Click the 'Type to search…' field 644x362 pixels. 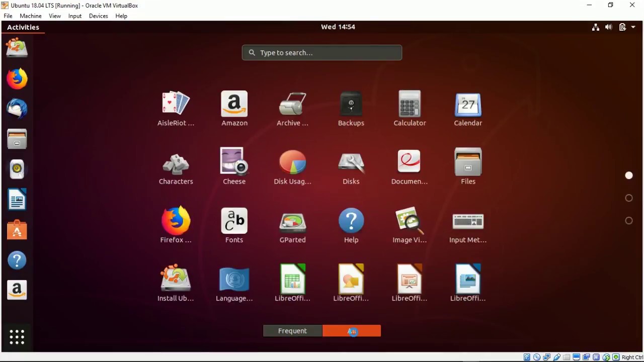coord(322,53)
